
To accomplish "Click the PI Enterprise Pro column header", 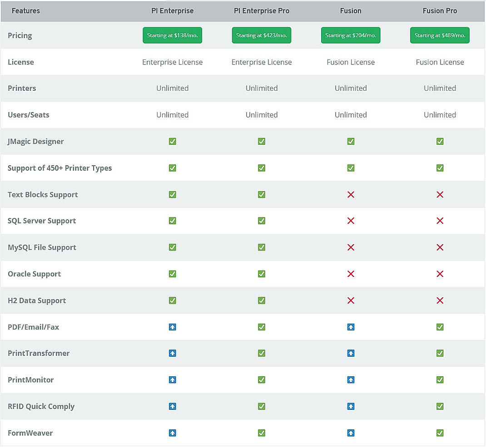I will coord(262,10).
